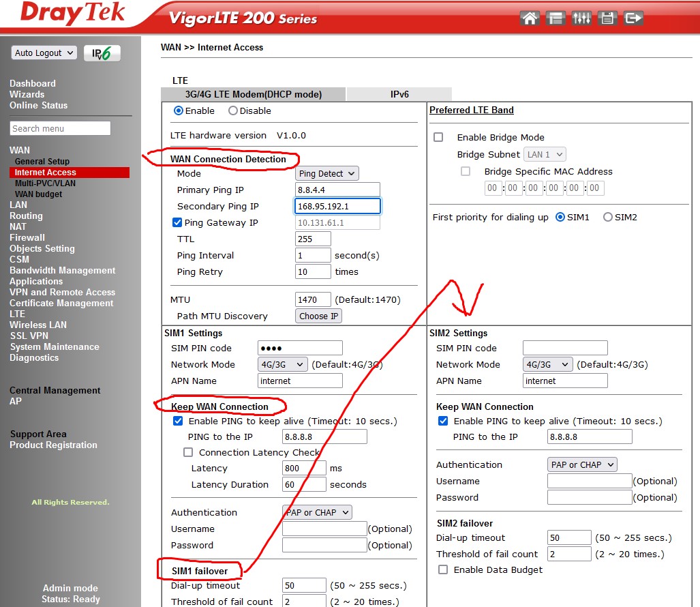The height and width of the screenshot is (607, 700).
Task: Click the floppy disk save icon
Action: pyautogui.click(x=607, y=18)
